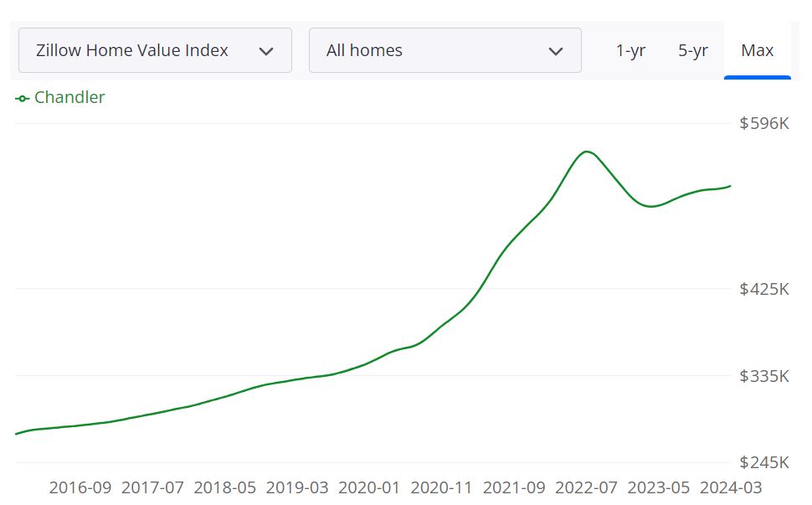
Task: Click the peak of the Chandler price line
Action: (x=587, y=152)
